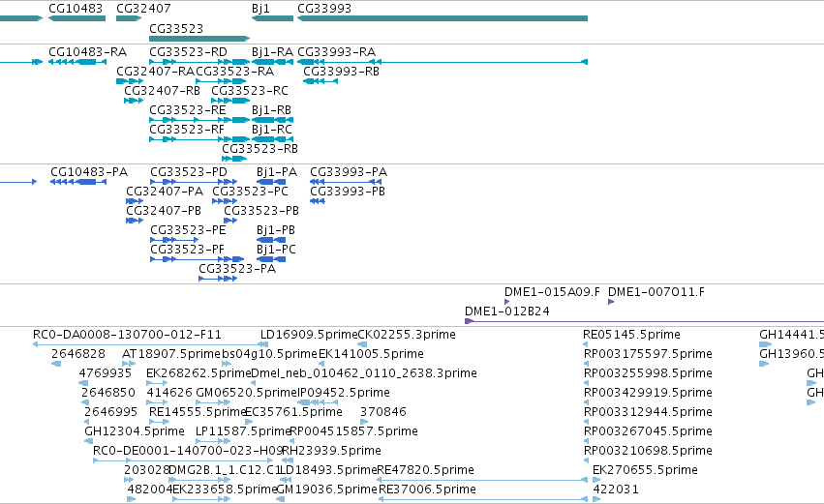Open the 2646828 EST label
The width and height of the screenshot is (824, 504).
click(78, 354)
